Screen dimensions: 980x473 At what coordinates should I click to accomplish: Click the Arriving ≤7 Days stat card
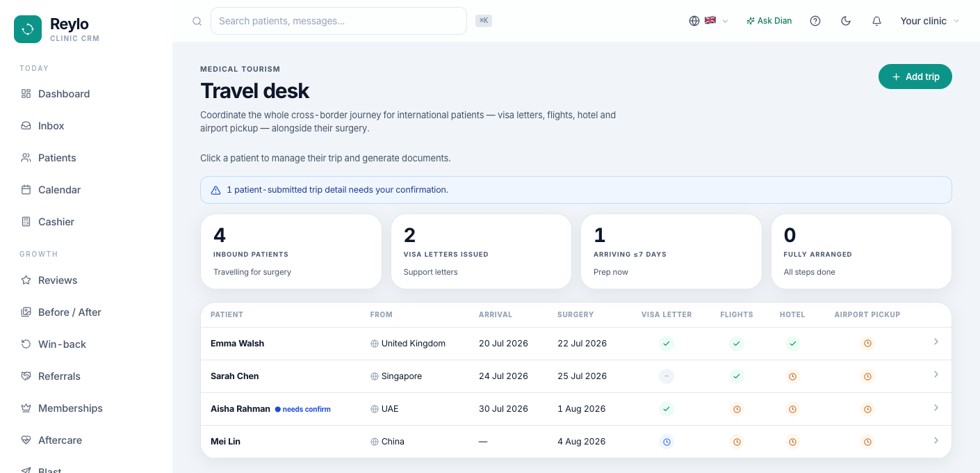(671, 251)
